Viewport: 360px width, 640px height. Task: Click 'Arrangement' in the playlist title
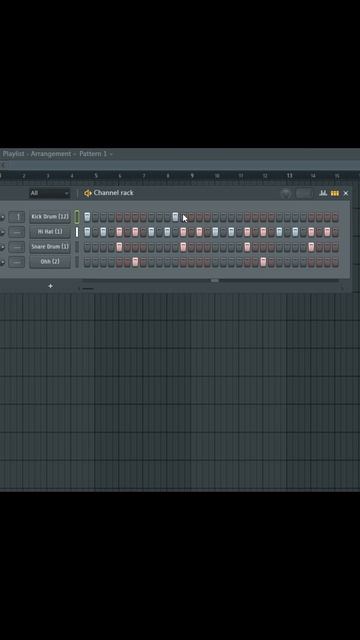pos(51,154)
